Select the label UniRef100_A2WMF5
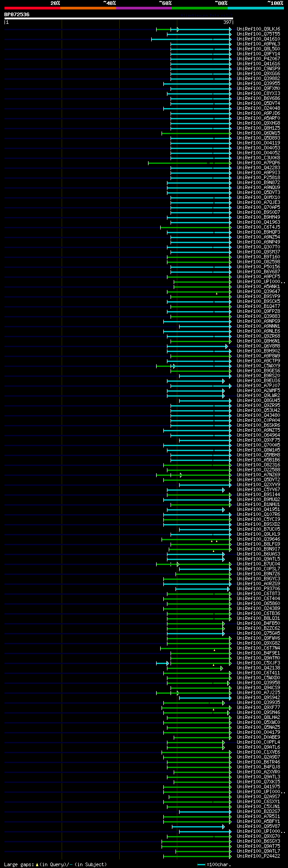288x868 pixels. [x=258, y=390]
